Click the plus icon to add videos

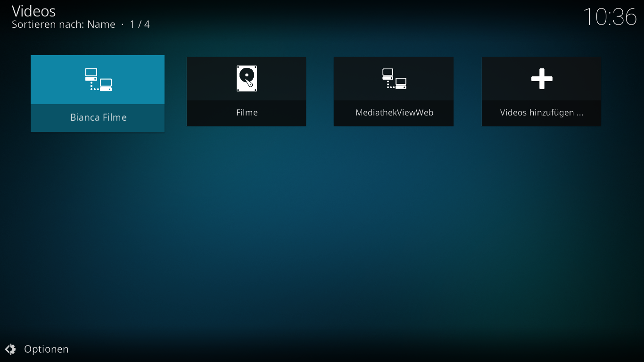point(542,79)
